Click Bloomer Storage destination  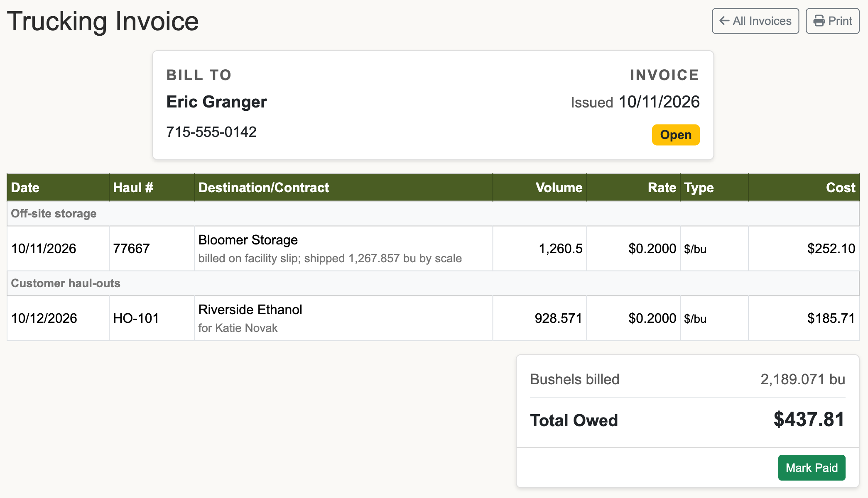(x=248, y=240)
